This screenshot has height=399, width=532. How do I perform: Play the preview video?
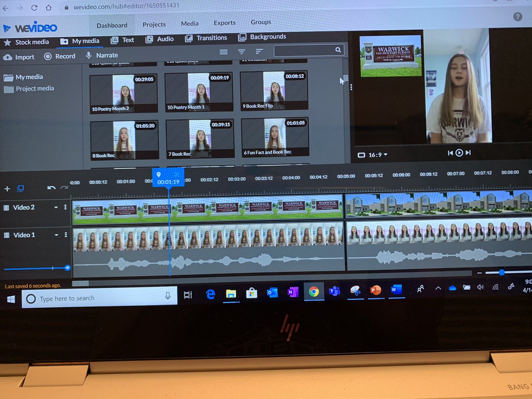point(459,153)
